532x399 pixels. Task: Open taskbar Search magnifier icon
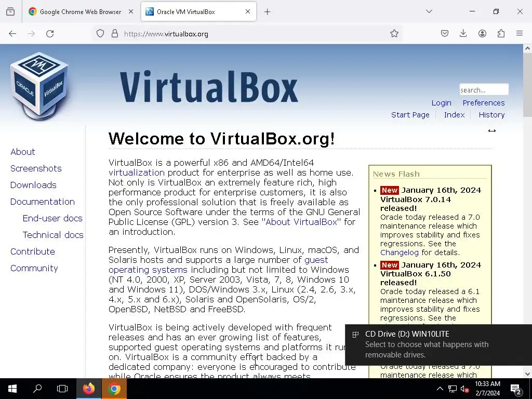tap(37, 389)
